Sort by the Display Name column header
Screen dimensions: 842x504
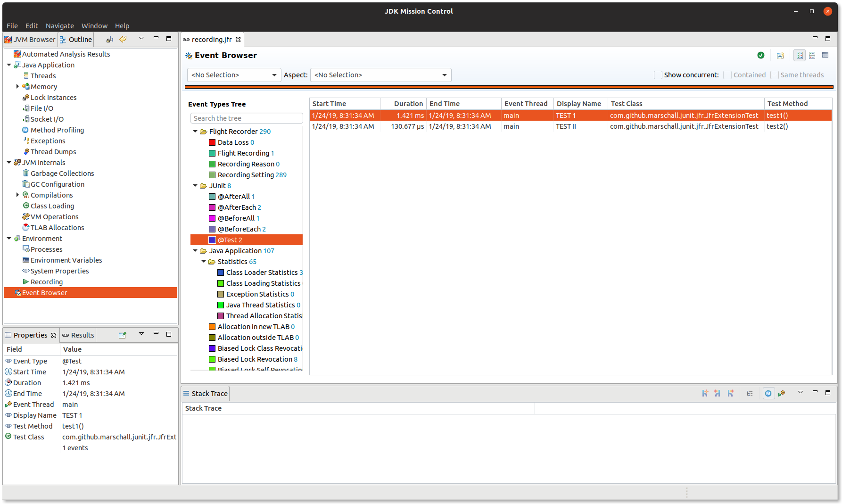click(x=580, y=103)
